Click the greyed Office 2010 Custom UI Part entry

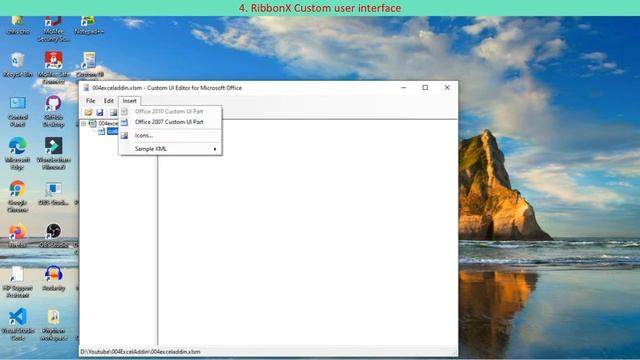[170, 111]
